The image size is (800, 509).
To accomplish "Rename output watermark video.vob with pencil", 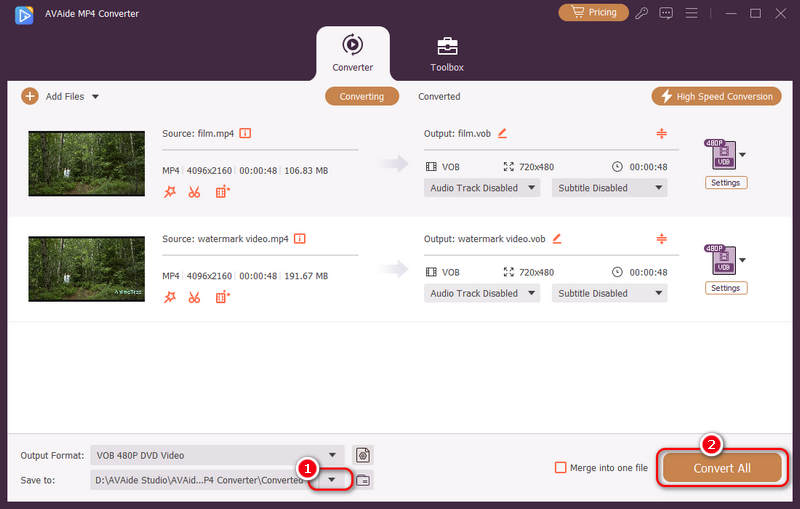I will tap(557, 238).
